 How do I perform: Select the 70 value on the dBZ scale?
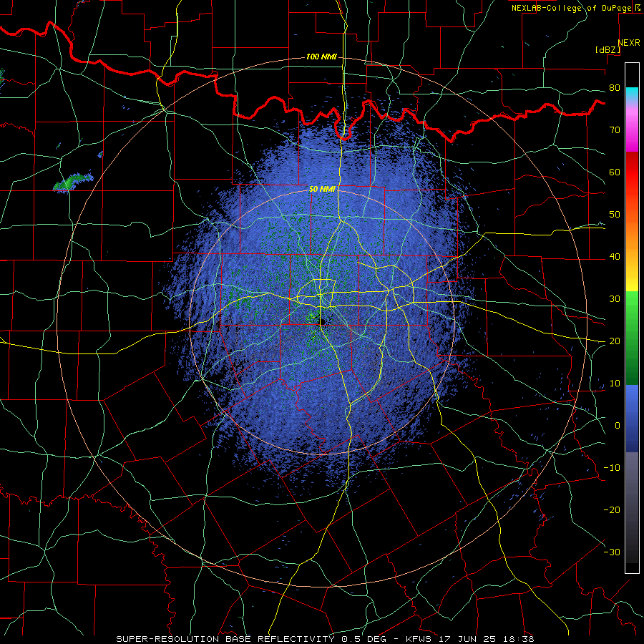[x=615, y=130]
